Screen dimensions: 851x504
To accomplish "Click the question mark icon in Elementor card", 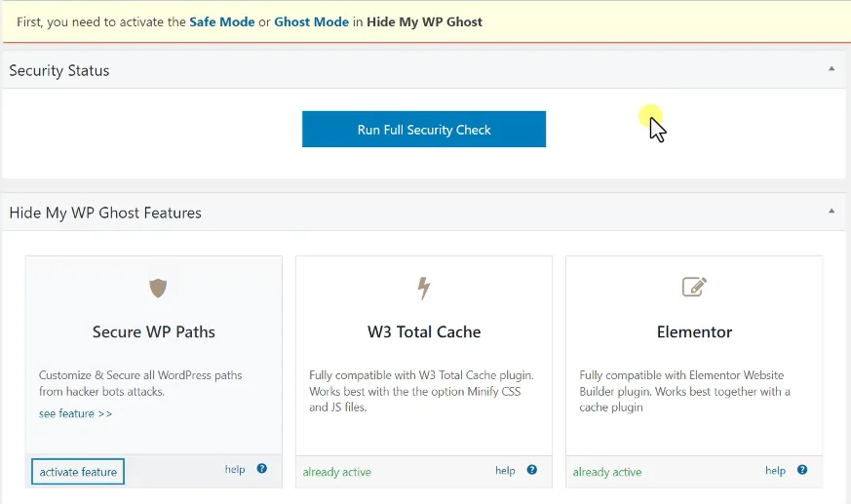I will click(801, 470).
